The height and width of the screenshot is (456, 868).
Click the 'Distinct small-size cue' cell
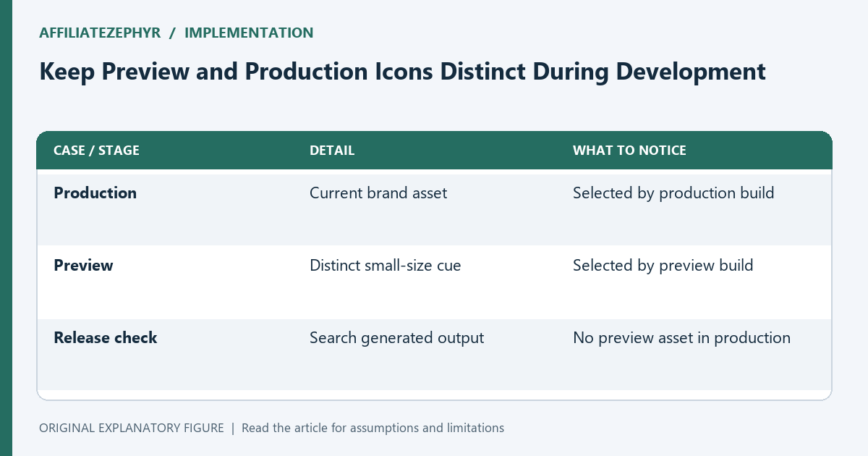coord(385,266)
